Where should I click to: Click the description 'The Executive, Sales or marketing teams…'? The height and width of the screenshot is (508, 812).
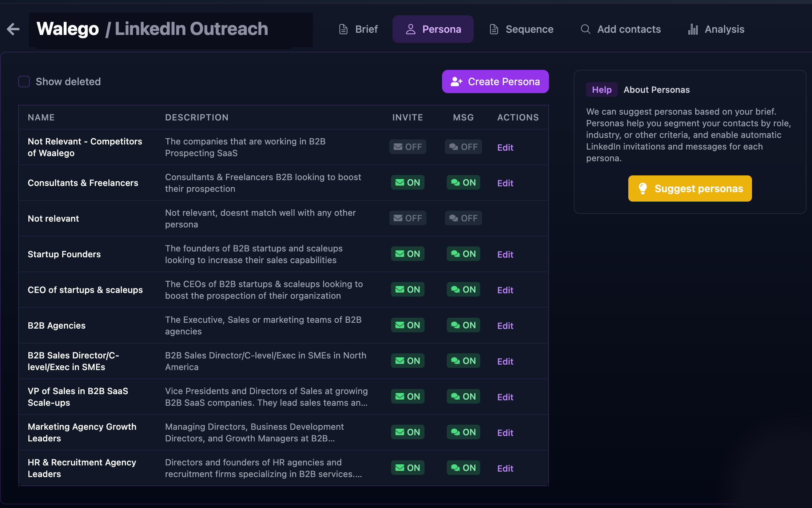click(263, 325)
